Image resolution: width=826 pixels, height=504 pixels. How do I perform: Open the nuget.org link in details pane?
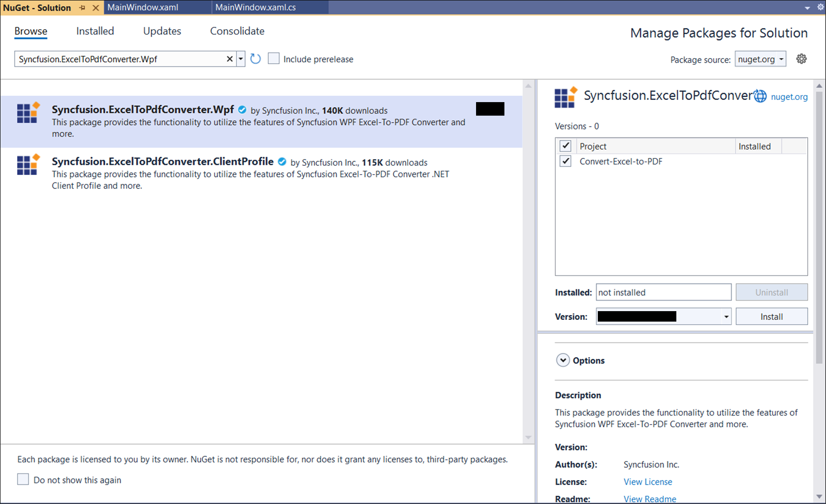click(789, 97)
